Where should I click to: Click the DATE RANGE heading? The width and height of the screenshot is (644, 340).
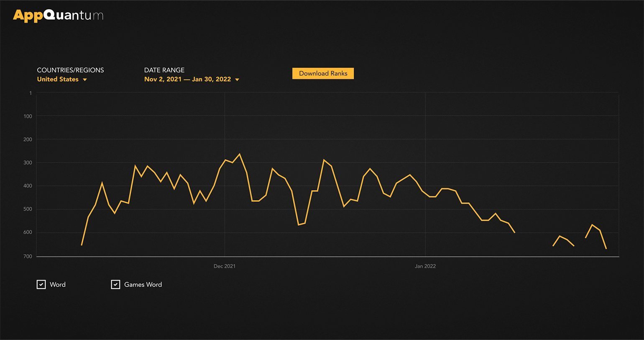(164, 70)
